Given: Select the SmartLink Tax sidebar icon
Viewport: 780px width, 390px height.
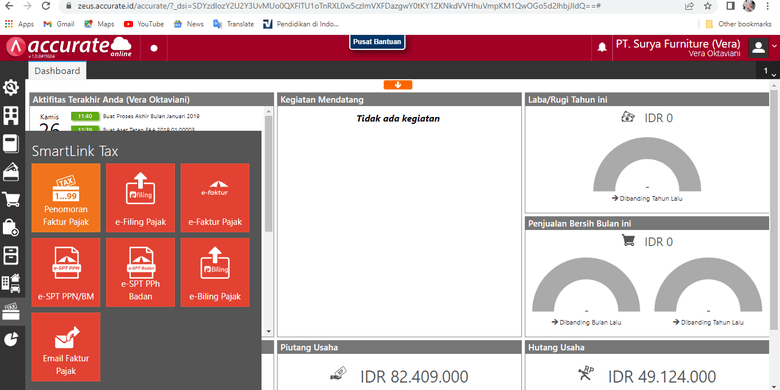Looking at the screenshot, I should (11, 311).
